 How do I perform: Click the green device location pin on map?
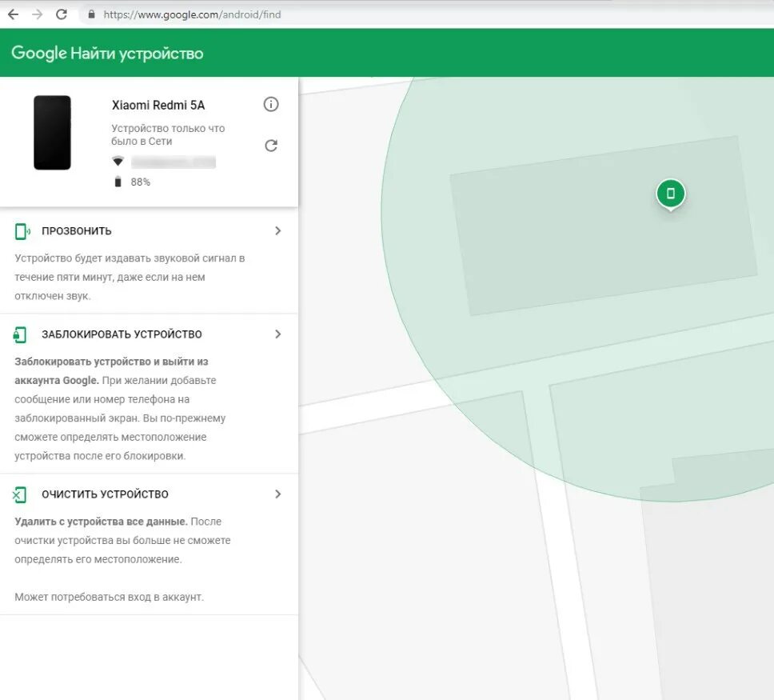click(670, 194)
